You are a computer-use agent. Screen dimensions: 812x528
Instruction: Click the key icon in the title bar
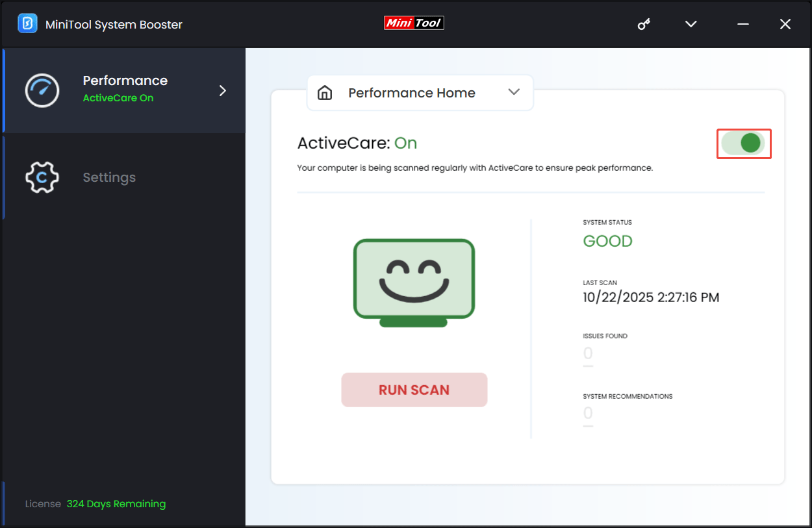click(x=644, y=24)
